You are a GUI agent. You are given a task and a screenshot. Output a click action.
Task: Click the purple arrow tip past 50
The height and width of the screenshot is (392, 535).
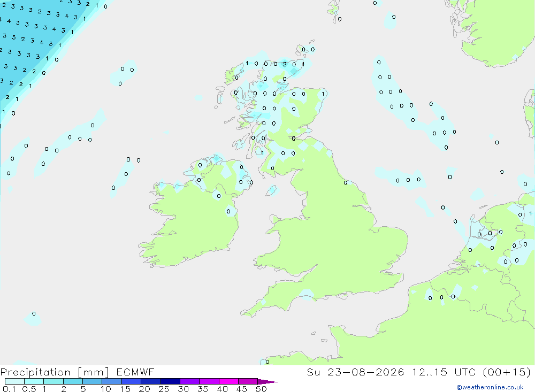click(x=267, y=382)
